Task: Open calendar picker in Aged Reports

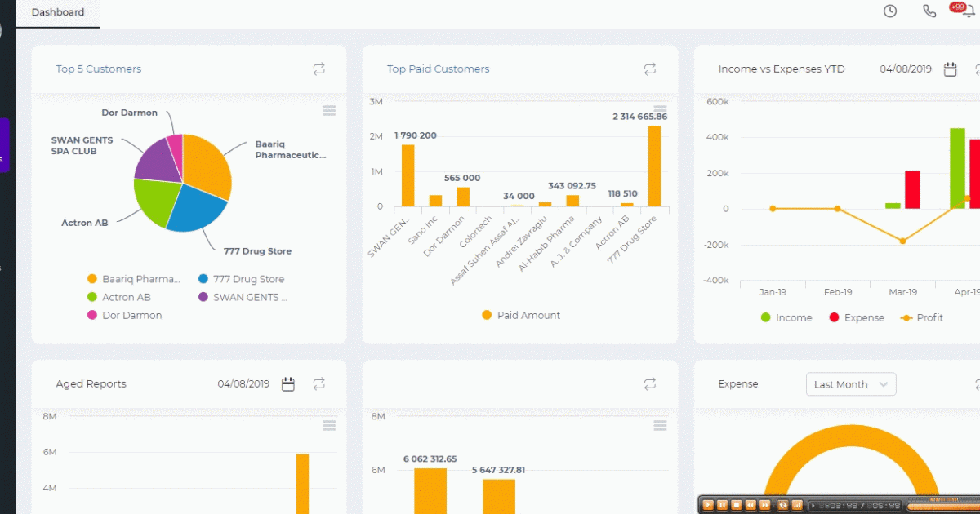Action: (x=288, y=383)
